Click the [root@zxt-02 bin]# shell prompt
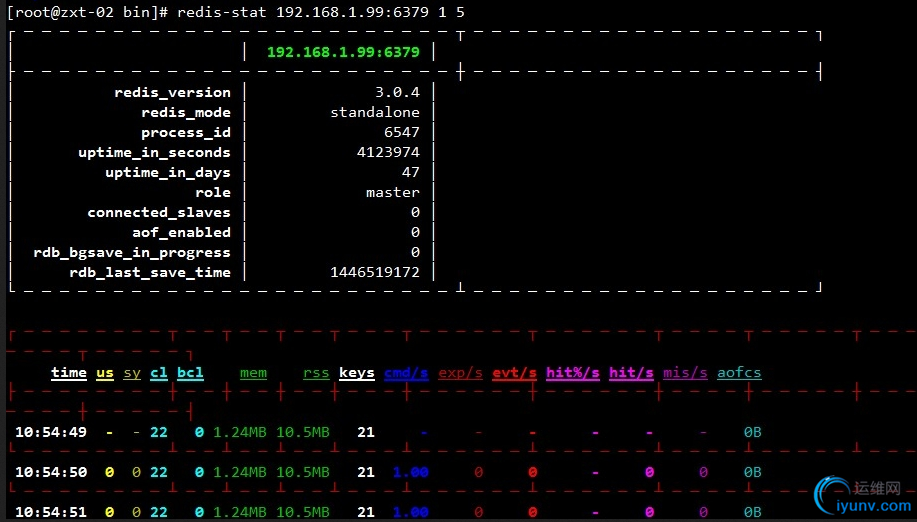The width and height of the screenshot is (917, 522). coord(88,12)
